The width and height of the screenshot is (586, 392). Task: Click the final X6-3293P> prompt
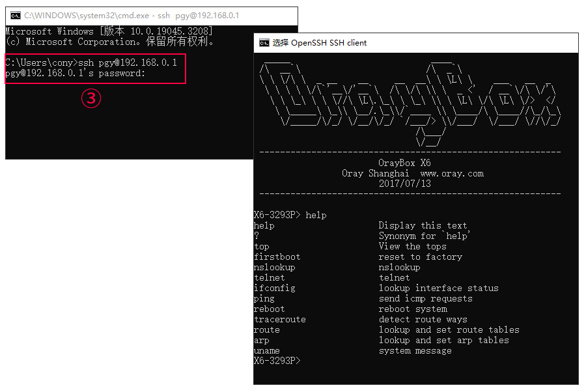[x=277, y=361]
